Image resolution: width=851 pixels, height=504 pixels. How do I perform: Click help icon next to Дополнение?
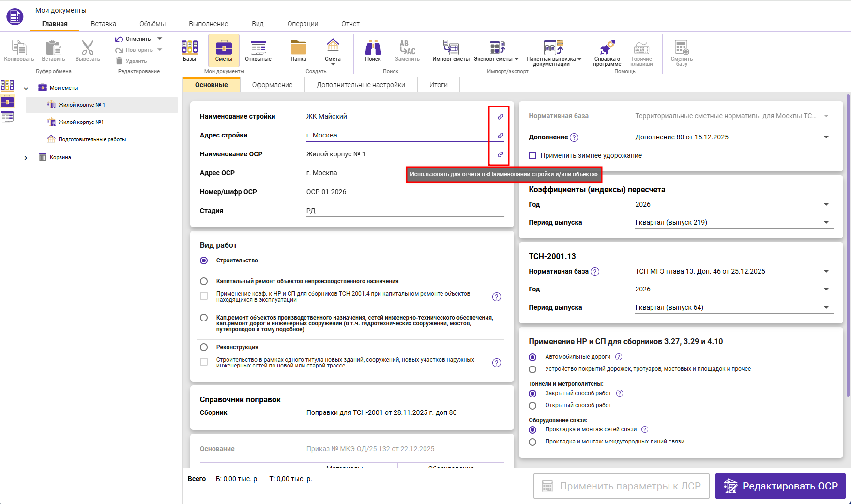coord(574,137)
